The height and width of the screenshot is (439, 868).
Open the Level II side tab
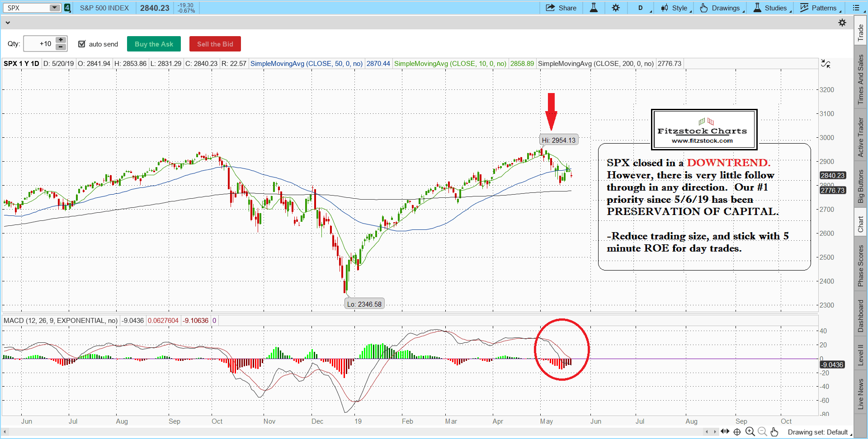pos(861,355)
